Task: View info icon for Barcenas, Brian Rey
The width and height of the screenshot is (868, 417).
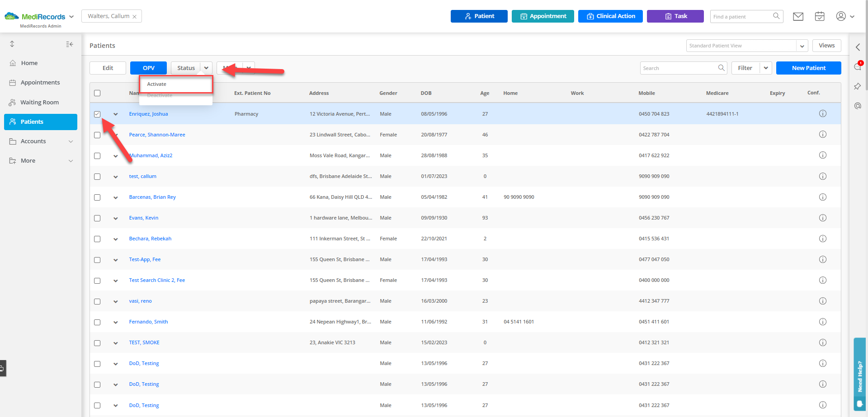Action: click(x=823, y=197)
